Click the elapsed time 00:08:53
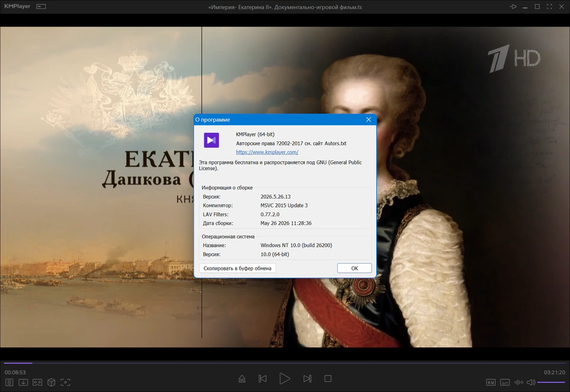The image size is (570, 392). 15,373
